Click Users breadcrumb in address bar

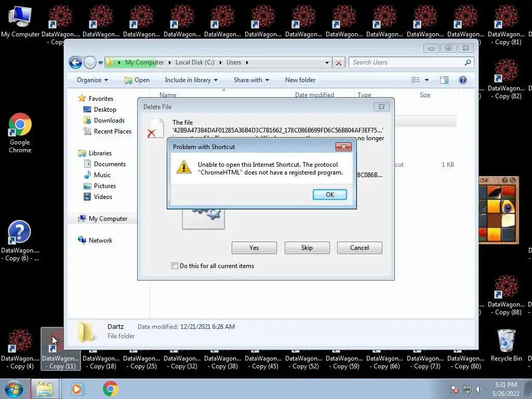coord(234,62)
